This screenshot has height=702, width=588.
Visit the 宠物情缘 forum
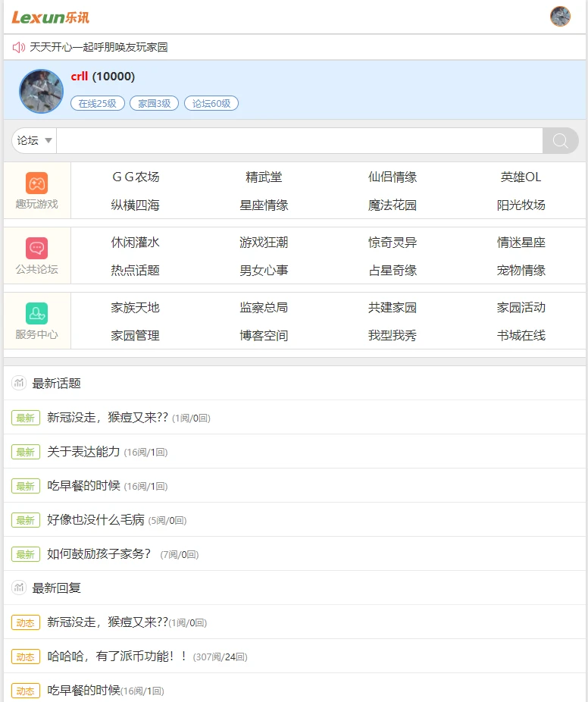pos(521,270)
